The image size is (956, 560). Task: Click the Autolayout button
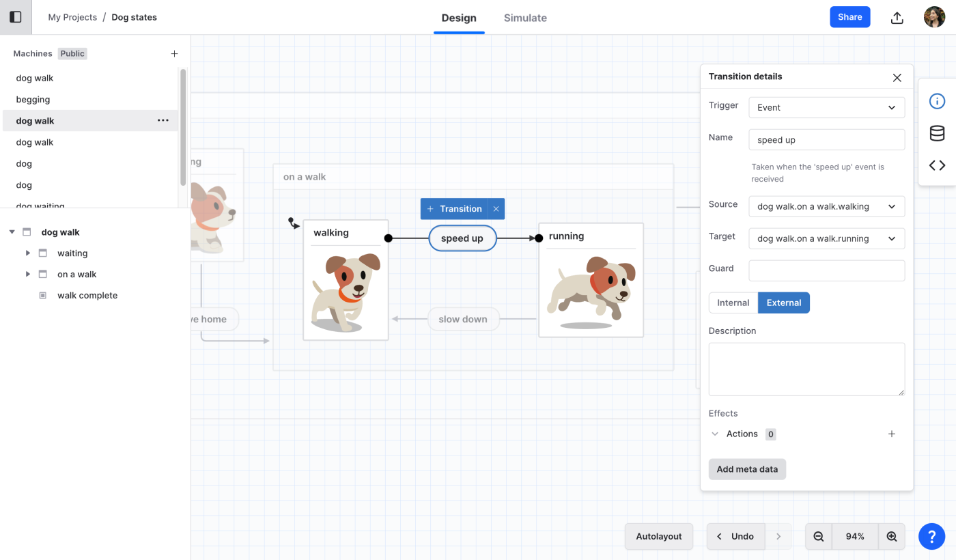coord(658,537)
